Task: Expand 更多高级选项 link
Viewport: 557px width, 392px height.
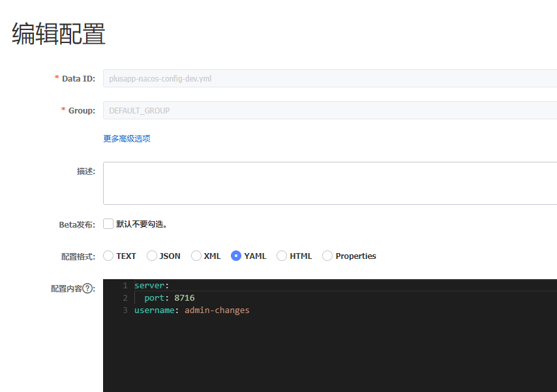Action: (127, 139)
